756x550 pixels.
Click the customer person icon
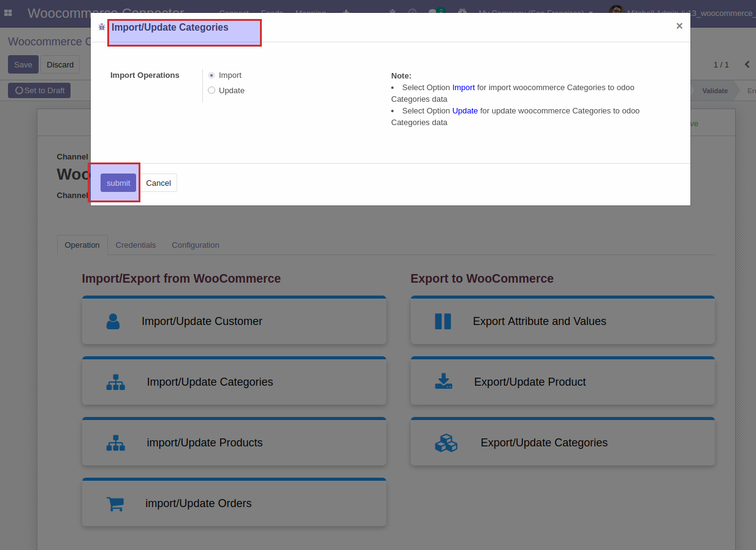point(113,321)
